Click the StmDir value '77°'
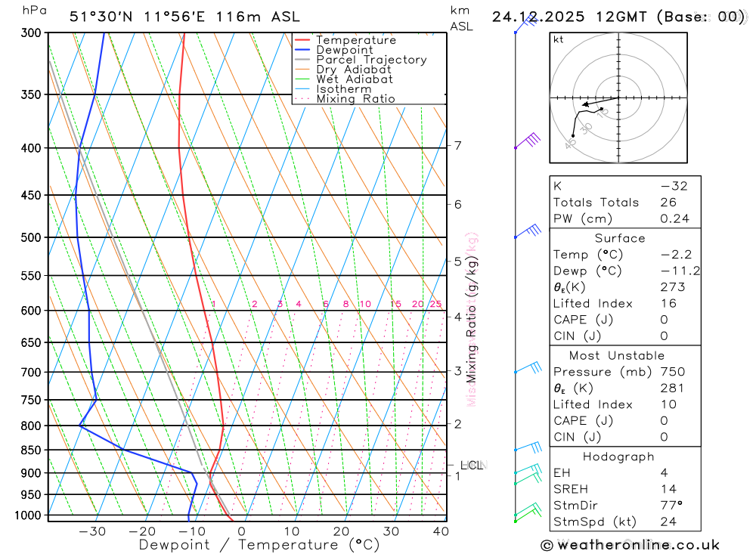The height and width of the screenshot is (554, 756). pos(671,506)
